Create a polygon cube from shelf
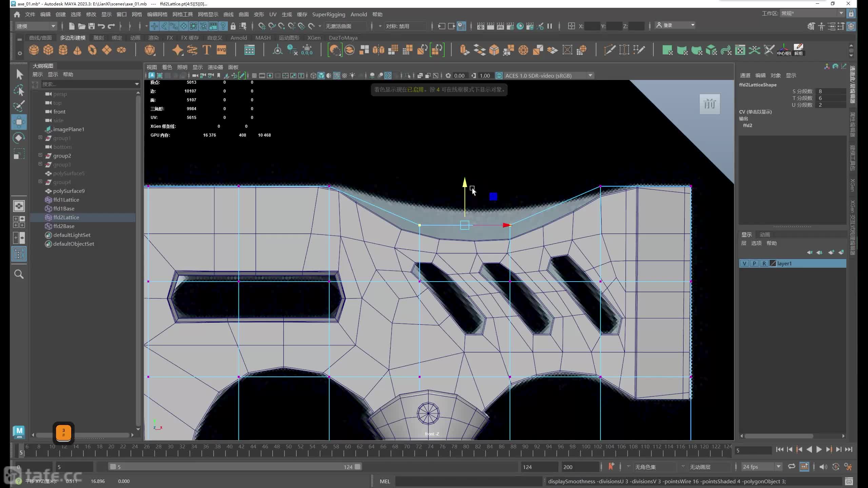Image resolution: width=868 pixels, height=488 pixels. point(48,50)
